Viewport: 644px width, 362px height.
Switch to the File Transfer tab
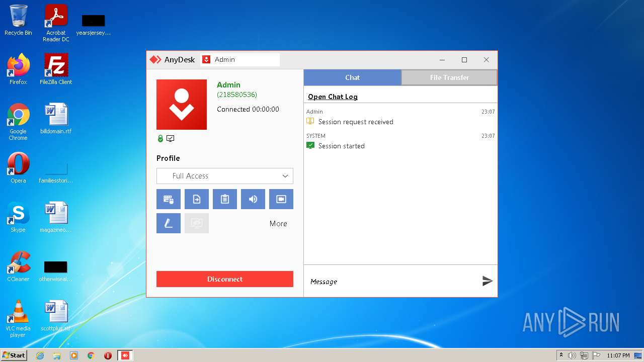point(449,77)
